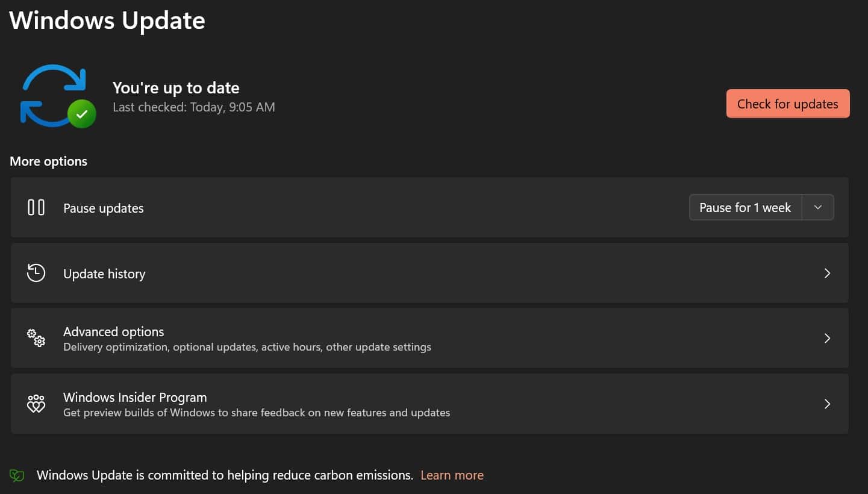
Task: Click the More options heading
Action: click(x=48, y=161)
